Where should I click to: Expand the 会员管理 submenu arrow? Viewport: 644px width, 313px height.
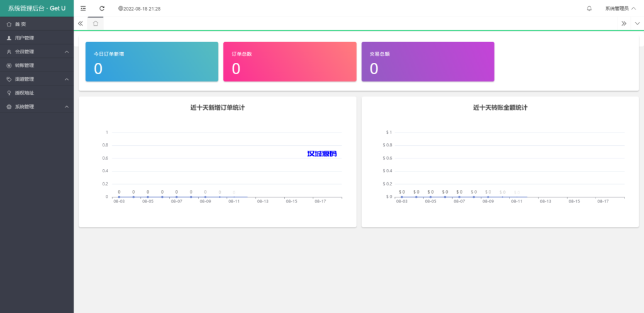pos(67,52)
